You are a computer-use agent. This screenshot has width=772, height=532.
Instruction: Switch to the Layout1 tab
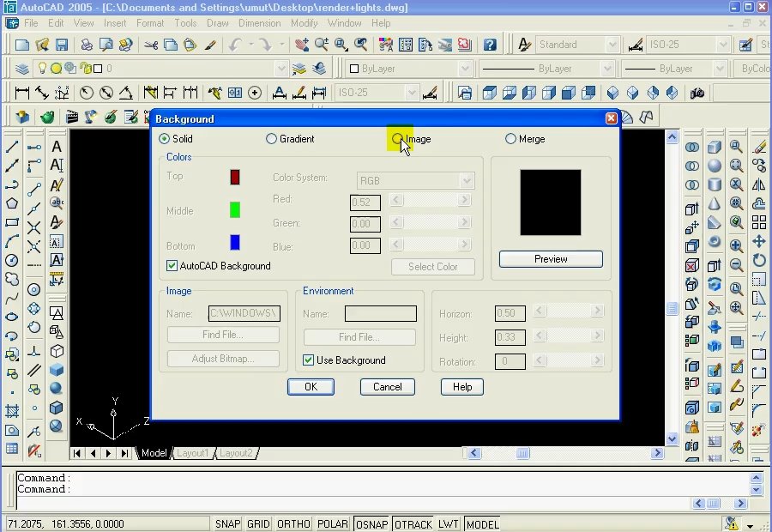(x=192, y=453)
